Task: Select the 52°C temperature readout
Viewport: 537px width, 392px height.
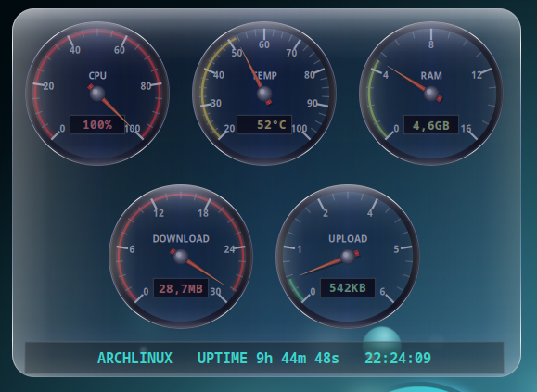Action: click(x=264, y=125)
